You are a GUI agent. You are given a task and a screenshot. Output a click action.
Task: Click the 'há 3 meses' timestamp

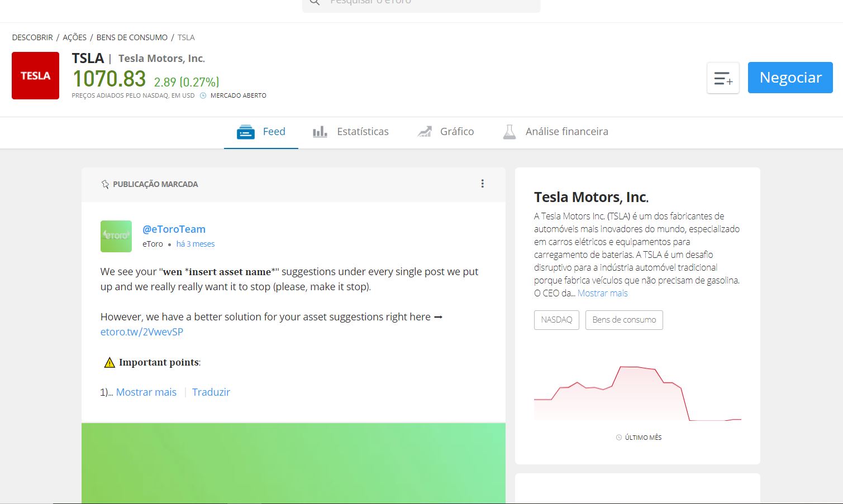pyautogui.click(x=196, y=244)
